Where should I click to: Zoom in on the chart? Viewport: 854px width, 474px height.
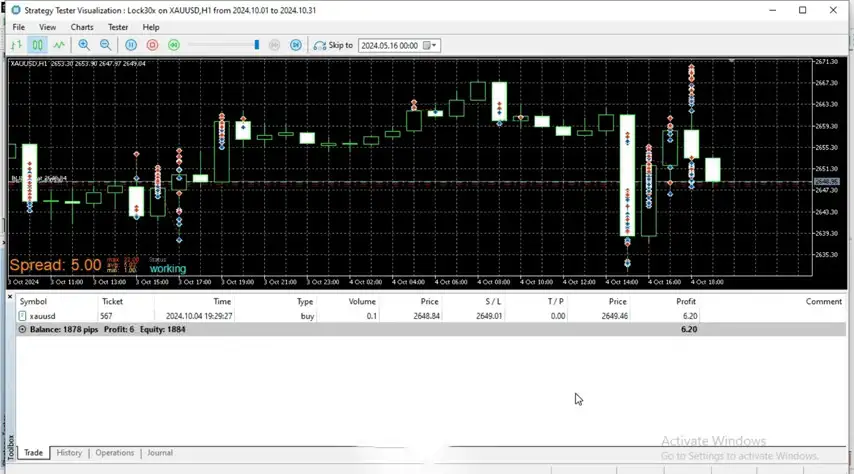point(84,45)
